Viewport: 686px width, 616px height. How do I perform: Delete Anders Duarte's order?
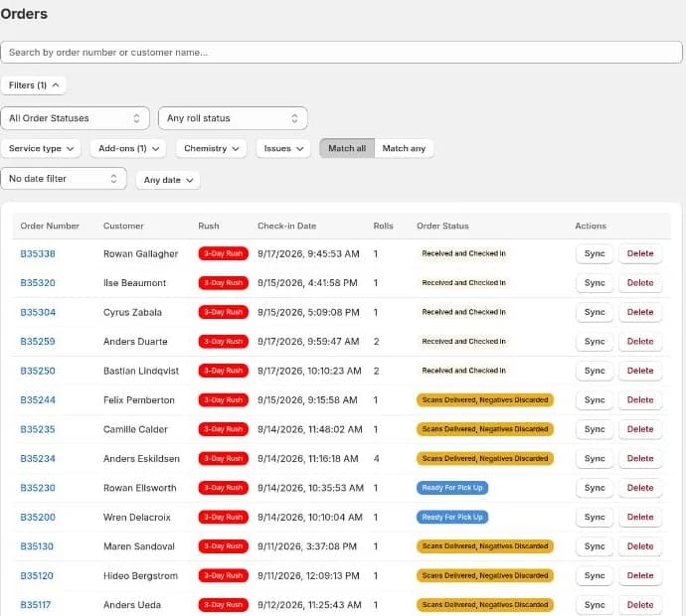(640, 342)
